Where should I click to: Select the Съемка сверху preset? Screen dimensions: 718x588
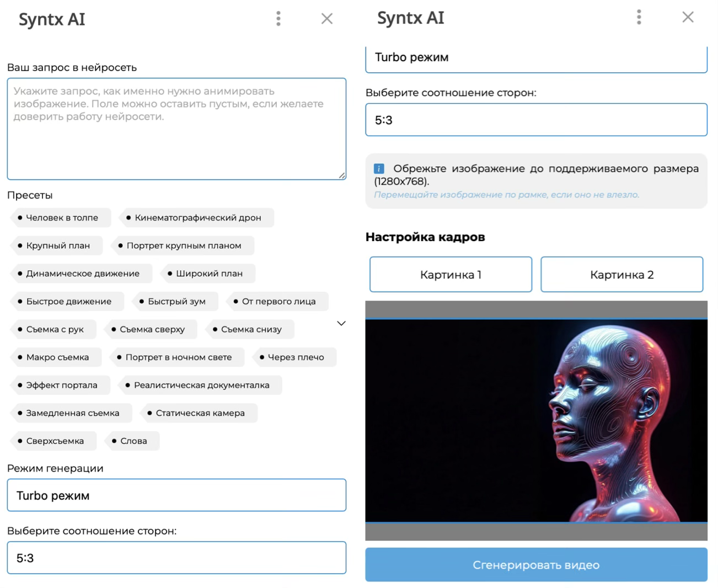pyautogui.click(x=151, y=329)
